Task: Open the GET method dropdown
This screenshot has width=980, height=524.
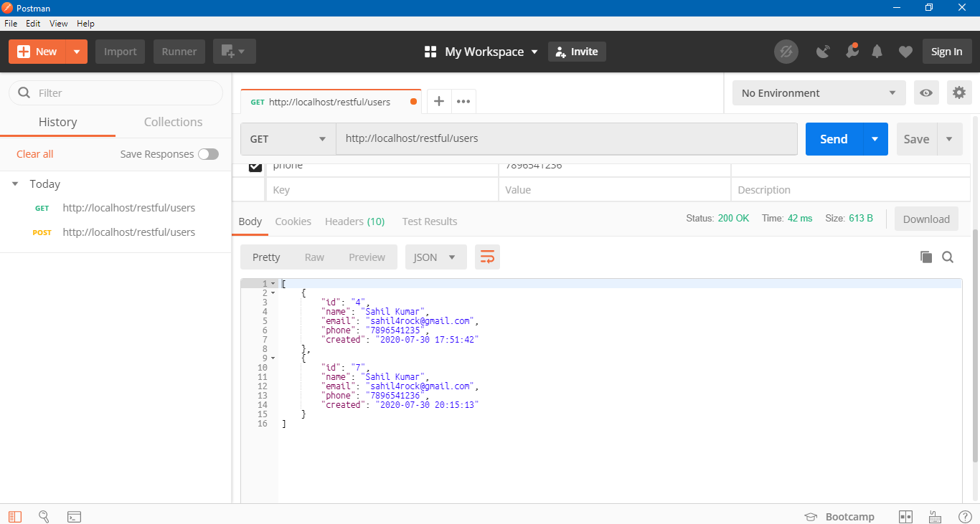Action: (x=287, y=138)
